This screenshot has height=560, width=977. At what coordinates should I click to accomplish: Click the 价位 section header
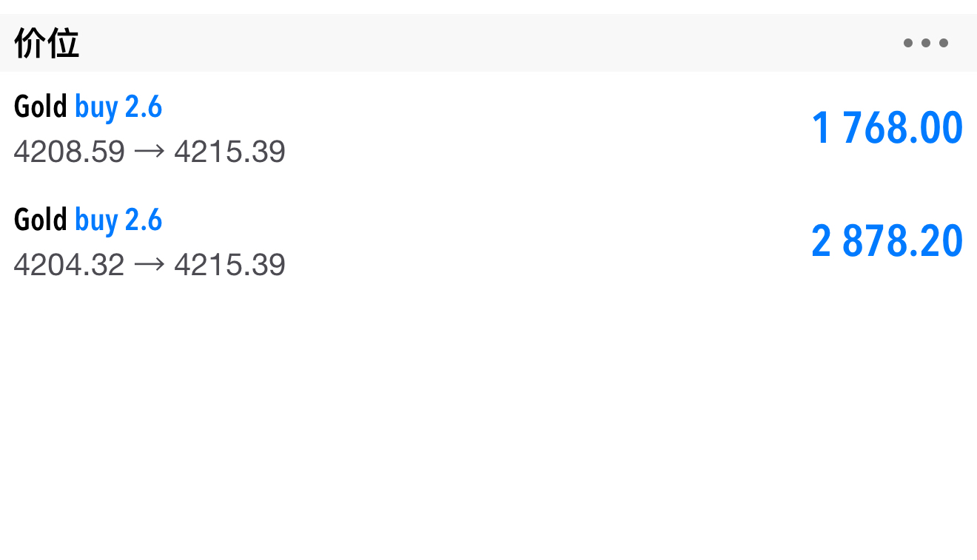pos(47,44)
